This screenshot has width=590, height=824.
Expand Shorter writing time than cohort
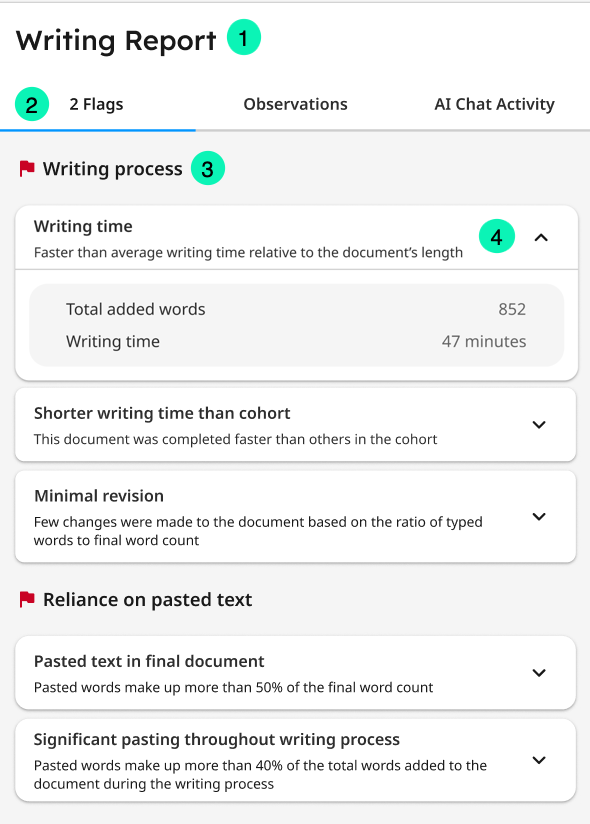pos(539,425)
